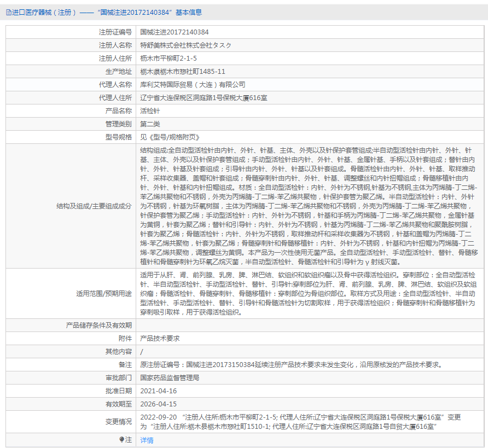This screenshot has height=448, width=488.
Task: Click the document icon before 进口医疗器械
Action: click(x=8, y=12)
